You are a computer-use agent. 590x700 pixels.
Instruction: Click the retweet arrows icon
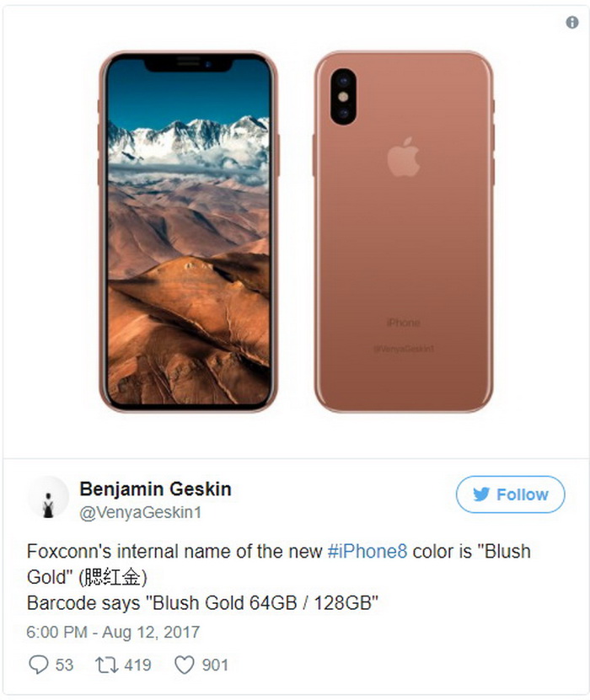(107, 665)
